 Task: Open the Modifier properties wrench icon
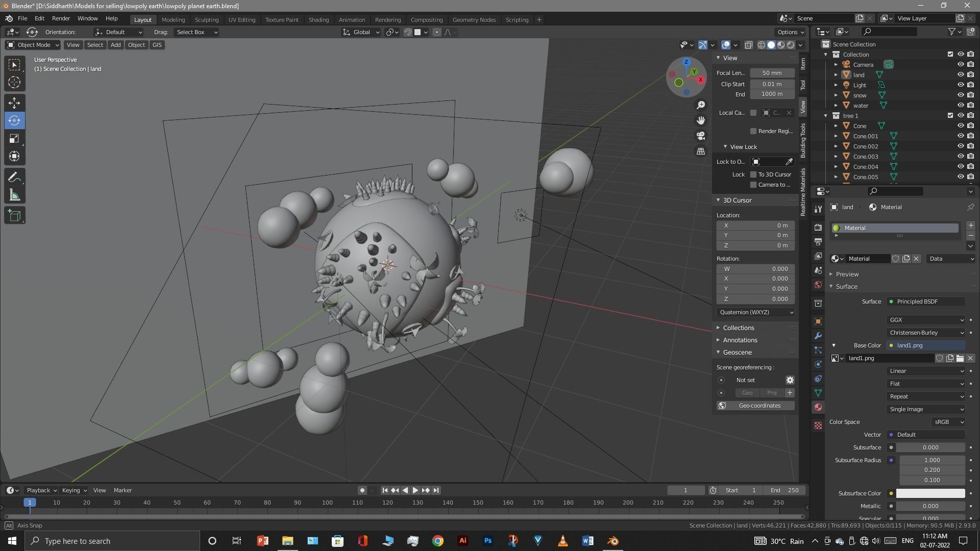(818, 336)
